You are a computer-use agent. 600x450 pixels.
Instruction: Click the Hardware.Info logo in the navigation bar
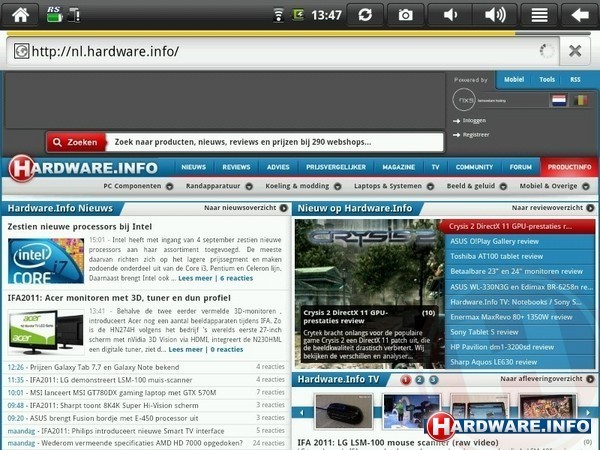coord(83,168)
